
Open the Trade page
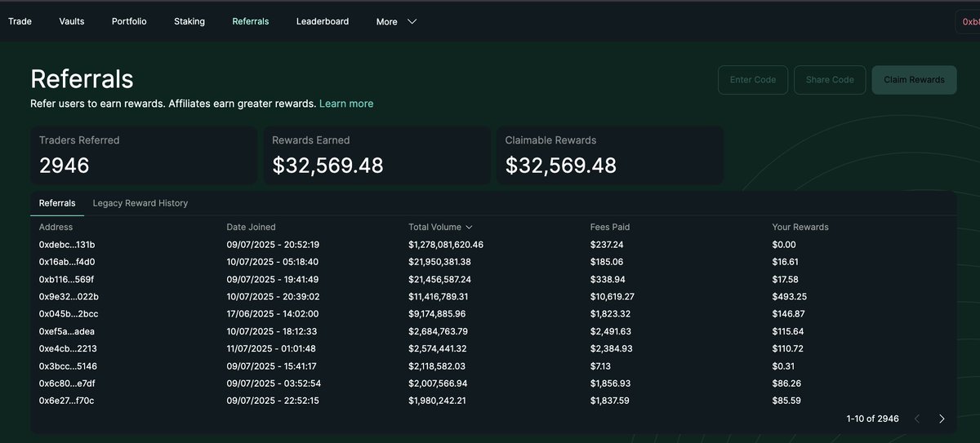(20, 21)
